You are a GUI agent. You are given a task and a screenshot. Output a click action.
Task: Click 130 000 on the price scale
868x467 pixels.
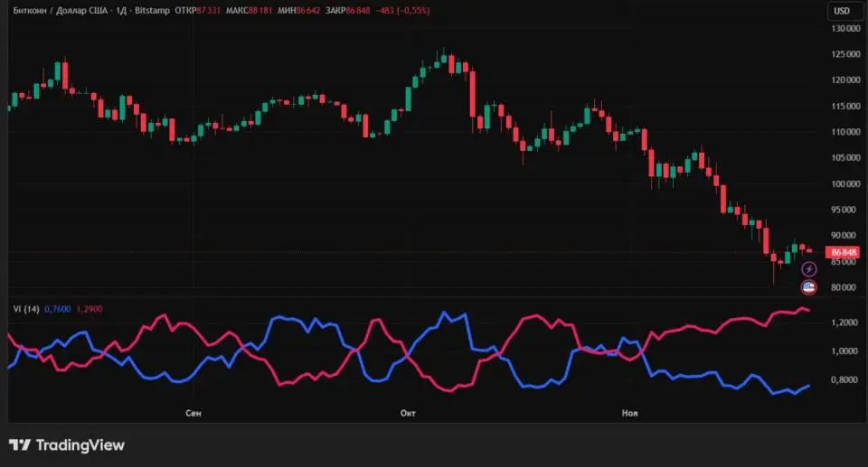[844, 29]
